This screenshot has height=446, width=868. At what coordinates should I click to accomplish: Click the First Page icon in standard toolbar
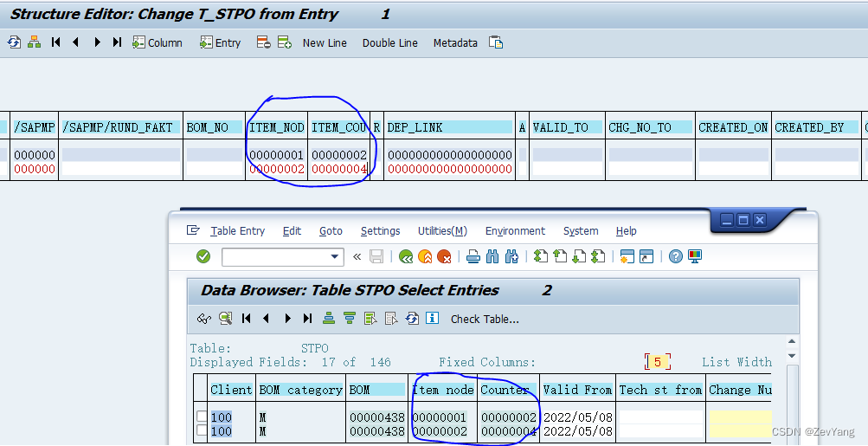pyautogui.click(x=540, y=256)
